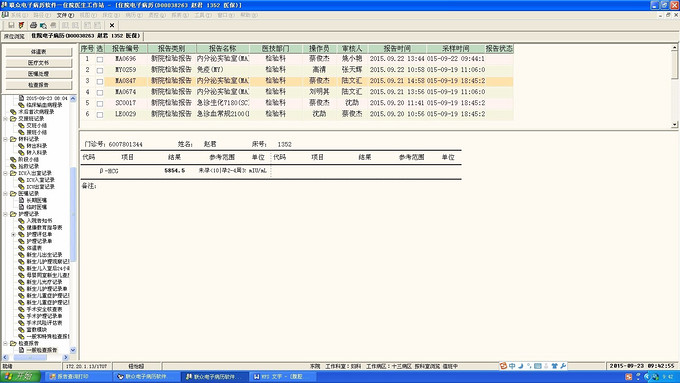Click the wrench icon on the IME bar
This screenshot has width=680, height=383.
coord(563,366)
